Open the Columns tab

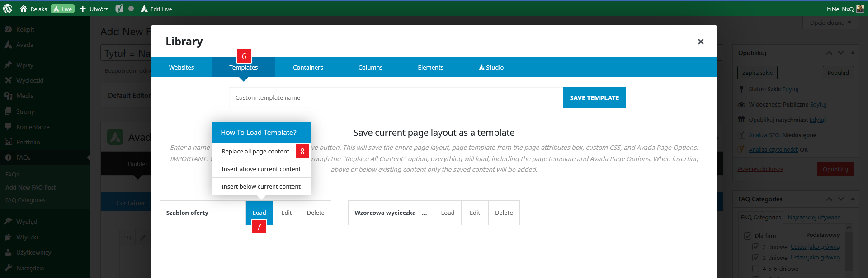pos(370,67)
